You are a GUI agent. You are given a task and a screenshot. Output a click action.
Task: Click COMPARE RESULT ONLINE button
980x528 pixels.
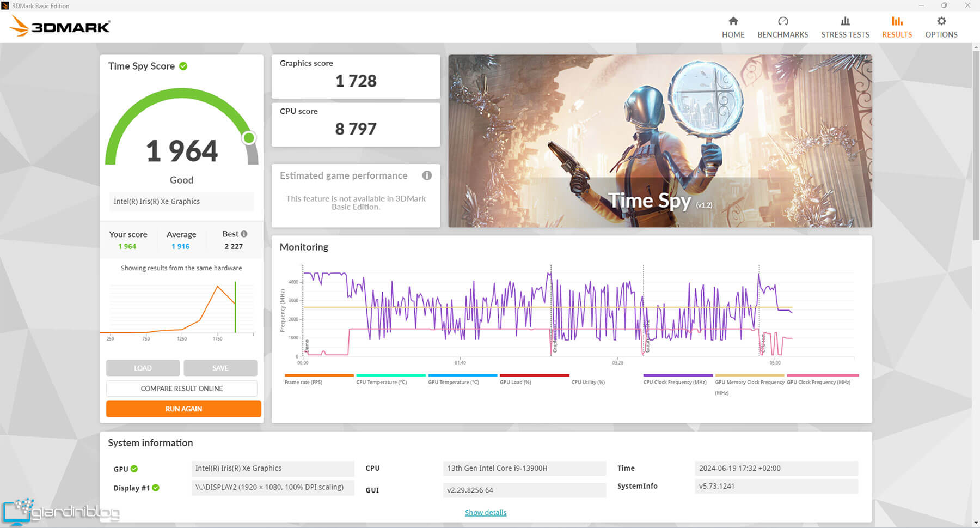click(x=181, y=389)
